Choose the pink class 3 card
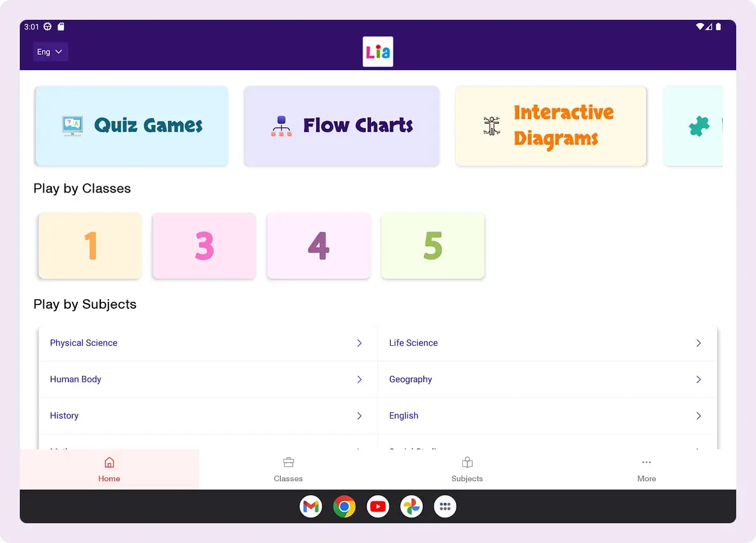756x543 pixels. 204,246
